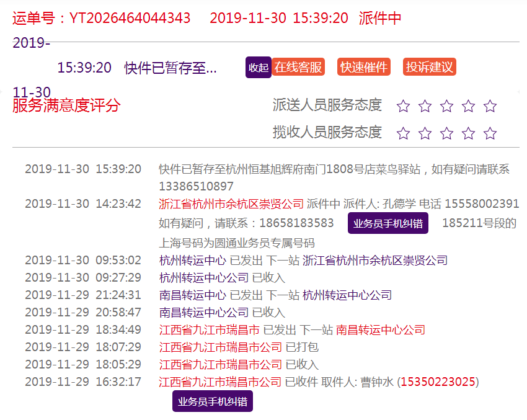Rate 揽收人员服务态度 three stars
Image resolution: width=527 pixels, height=420 pixels.
click(x=446, y=133)
